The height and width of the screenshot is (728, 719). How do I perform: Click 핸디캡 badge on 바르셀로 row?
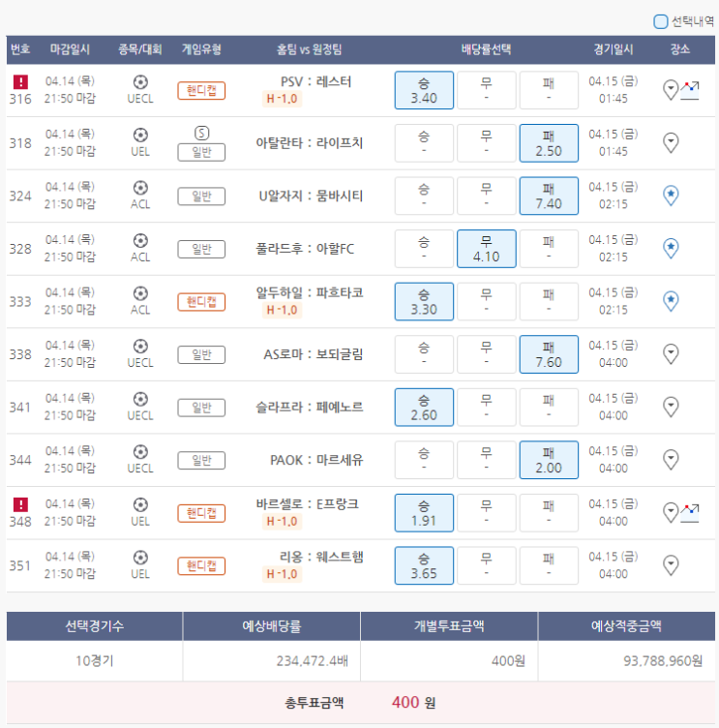(201, 513)
